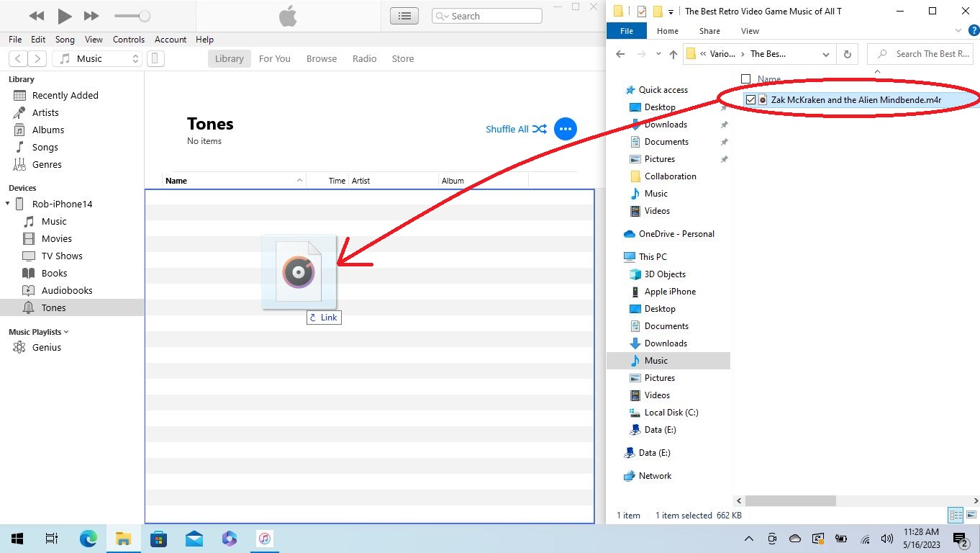Screen dimensions: 980x553
Task: Click the Explorer Up one level arrow
Action: click(x=673, y=54)
